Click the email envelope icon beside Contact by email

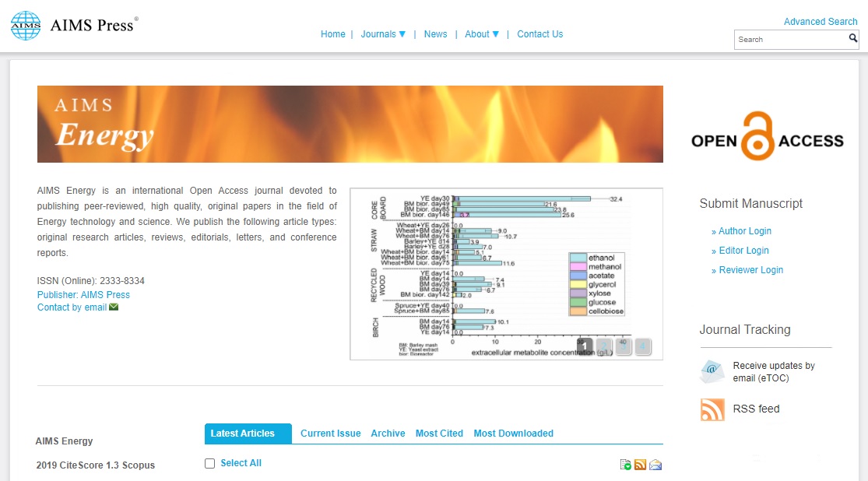tap(114, 307)
